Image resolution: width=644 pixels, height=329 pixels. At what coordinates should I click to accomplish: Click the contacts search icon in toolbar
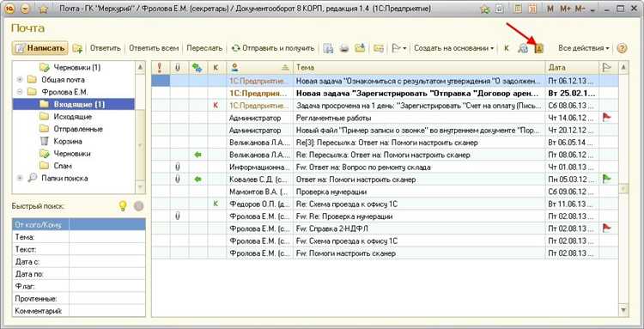(x=523, y=48)
